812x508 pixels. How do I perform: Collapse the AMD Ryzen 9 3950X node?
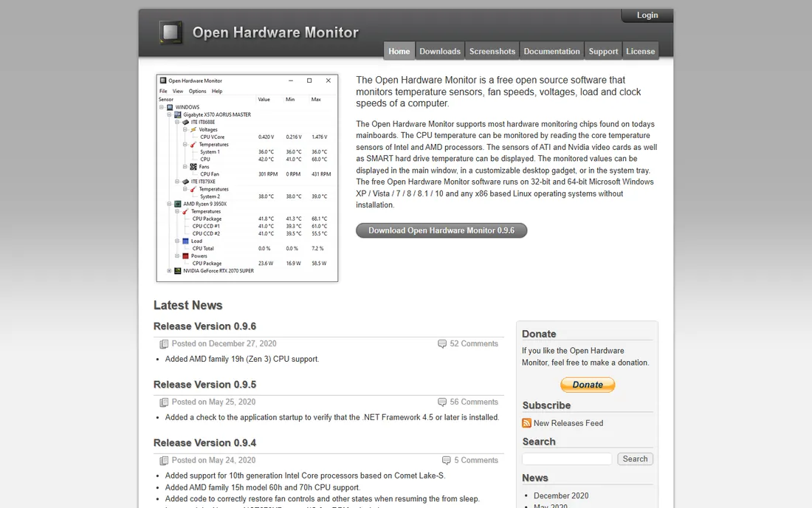[169, 204]
